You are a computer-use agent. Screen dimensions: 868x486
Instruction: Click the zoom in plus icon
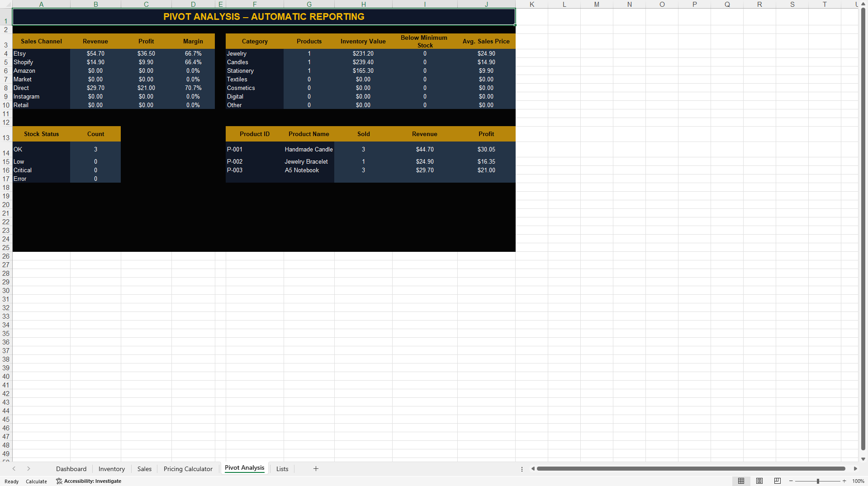pyautogui.click(x=844, y=481)
